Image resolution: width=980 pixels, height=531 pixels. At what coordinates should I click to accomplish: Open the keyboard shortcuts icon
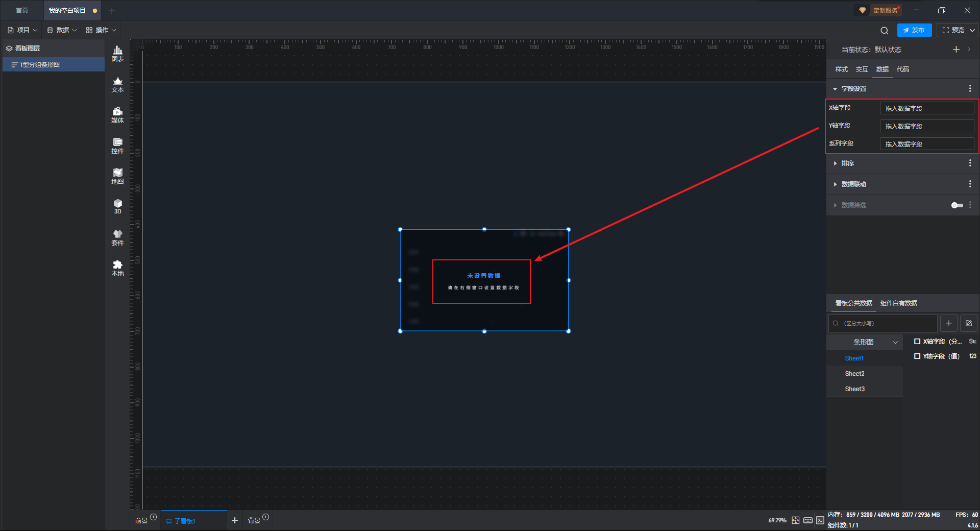point(807,520)
